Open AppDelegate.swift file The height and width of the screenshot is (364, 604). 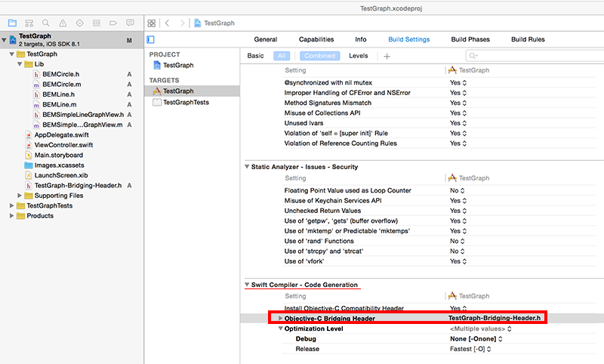pos(62,135)
